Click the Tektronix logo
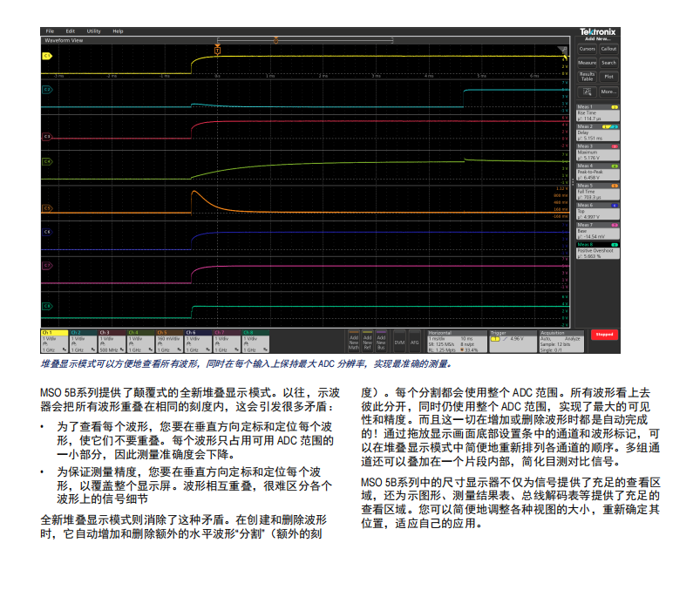The image size is (700, 590). (597, 31)
